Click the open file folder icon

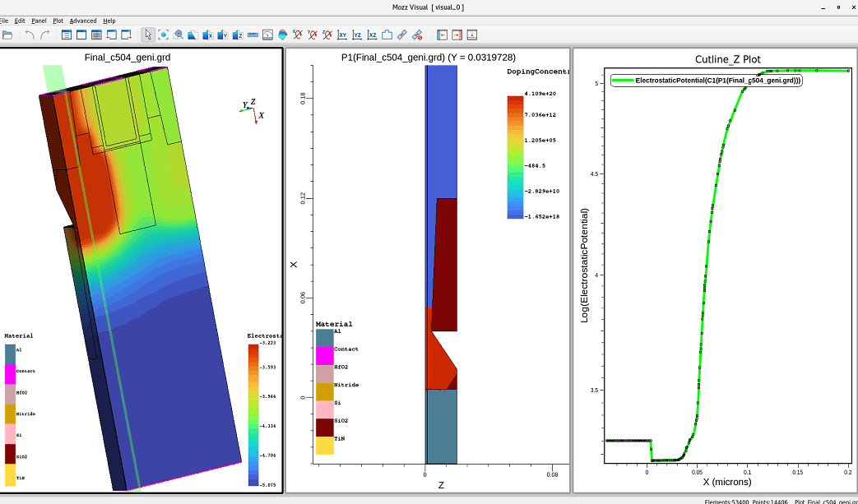coord(7,35)
